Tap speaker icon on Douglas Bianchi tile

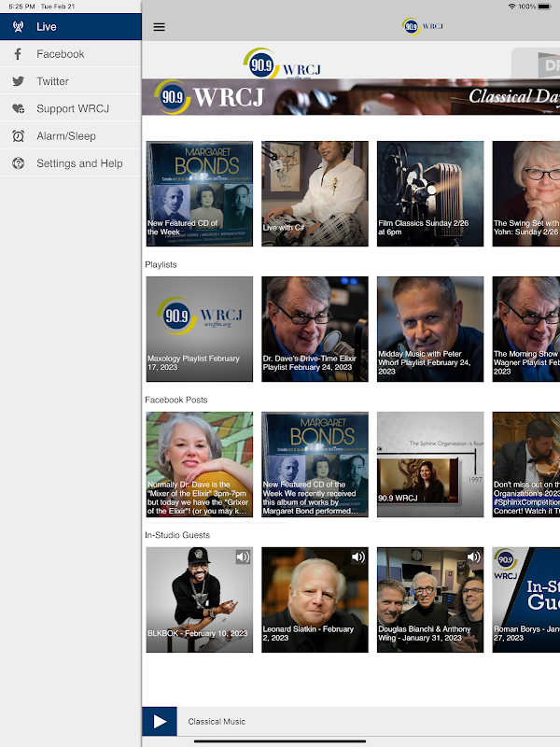tap(473, 557)
